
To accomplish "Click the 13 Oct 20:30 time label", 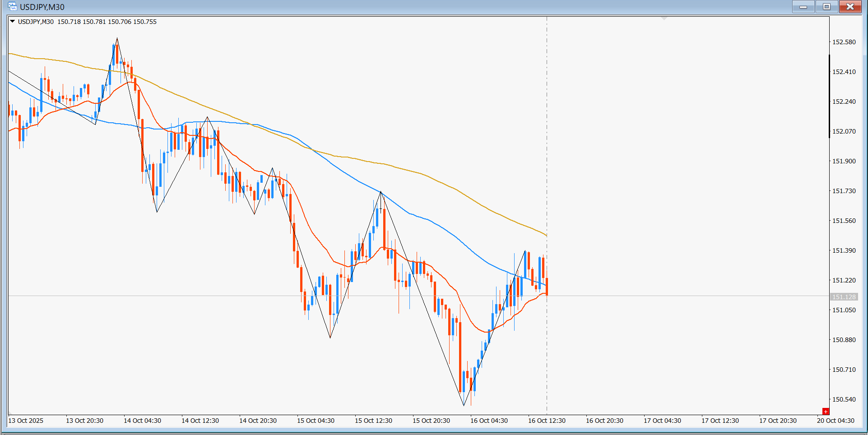I will (84, 421).
